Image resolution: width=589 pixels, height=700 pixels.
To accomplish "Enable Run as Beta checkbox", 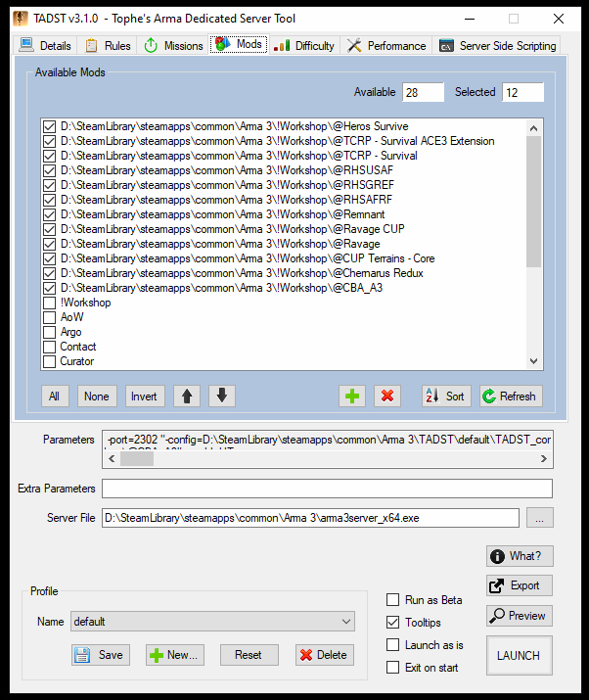I will click(x=392, y=599).
